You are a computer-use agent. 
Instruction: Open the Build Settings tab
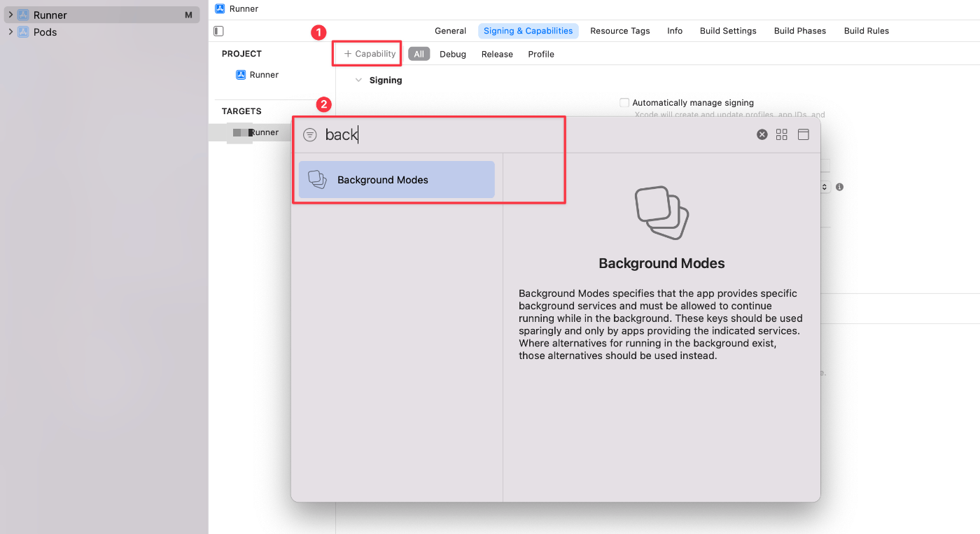(x=728, y=31)
